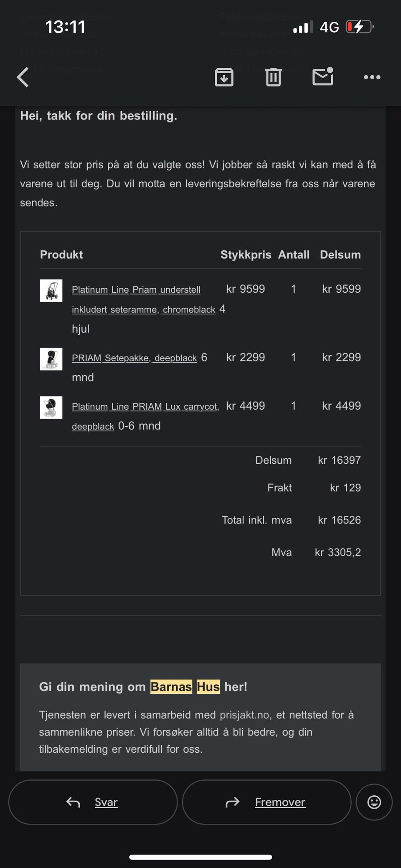Image resolution: width=401 pixels, height=868 pixels.
Task: Tap the cellular signal strength icon
Action: 303,28
